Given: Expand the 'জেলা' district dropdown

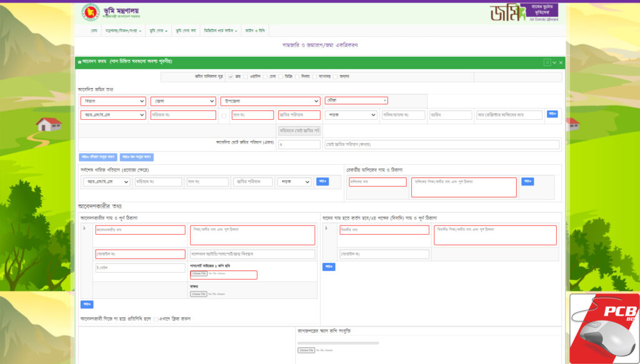Looking at the screenshot, I should tap(182, 101).
